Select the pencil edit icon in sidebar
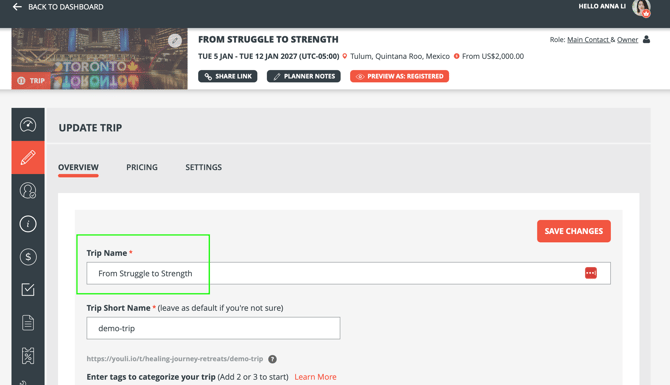Image resolution: width=670 pixels, height=385 pixels. click(x=28, y=157)
